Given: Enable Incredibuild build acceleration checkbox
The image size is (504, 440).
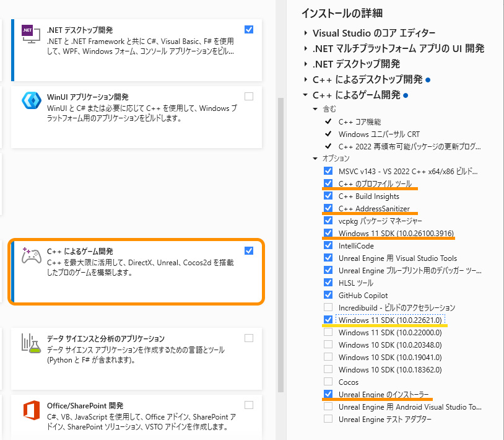Looking at the screenshot, I should (328, 307).
